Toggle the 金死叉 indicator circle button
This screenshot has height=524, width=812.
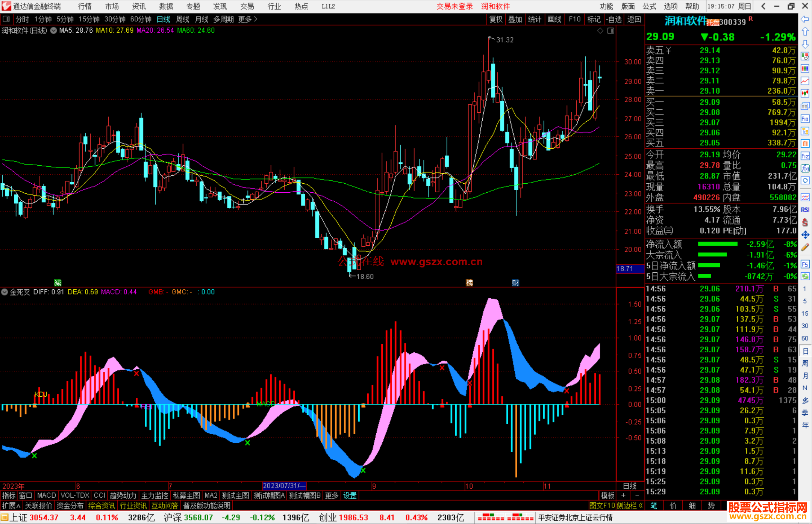pyautogui.click(x=5, y=292)
